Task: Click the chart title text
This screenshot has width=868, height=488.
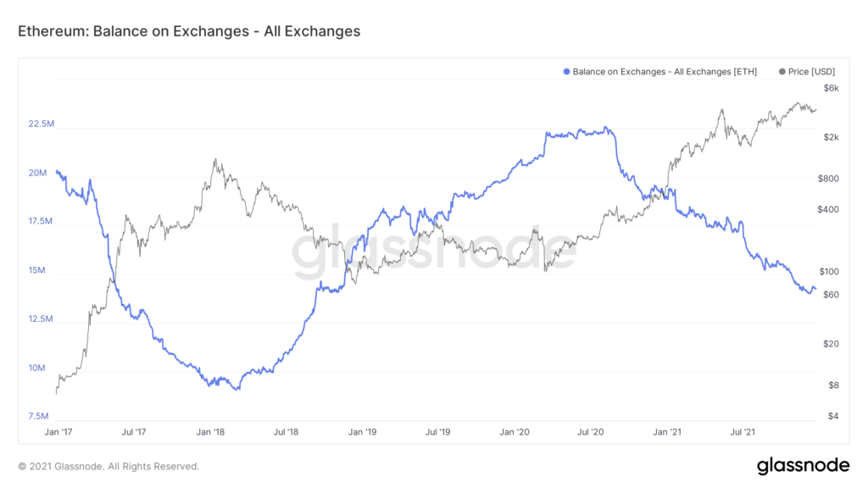Action: (189, 31)
